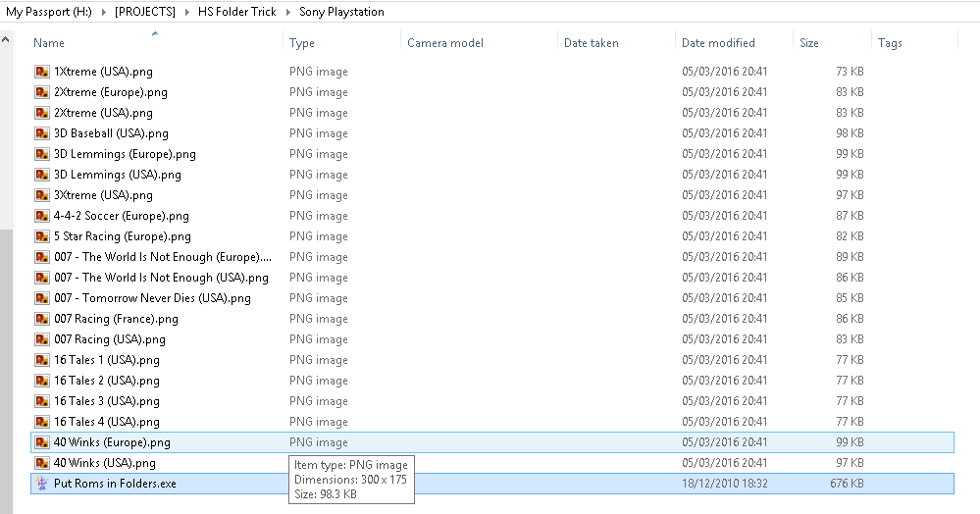Image resolution: width=980 pixels, height=514 pixels.
Task: Click the 007 Racing (France).png icon
Action: pyautogui.click(x=42, y=320)
